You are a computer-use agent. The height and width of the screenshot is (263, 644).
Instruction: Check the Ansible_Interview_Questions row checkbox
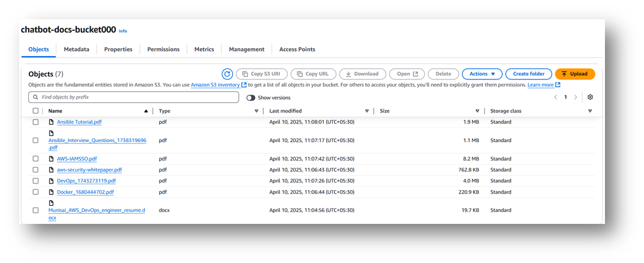35,140
